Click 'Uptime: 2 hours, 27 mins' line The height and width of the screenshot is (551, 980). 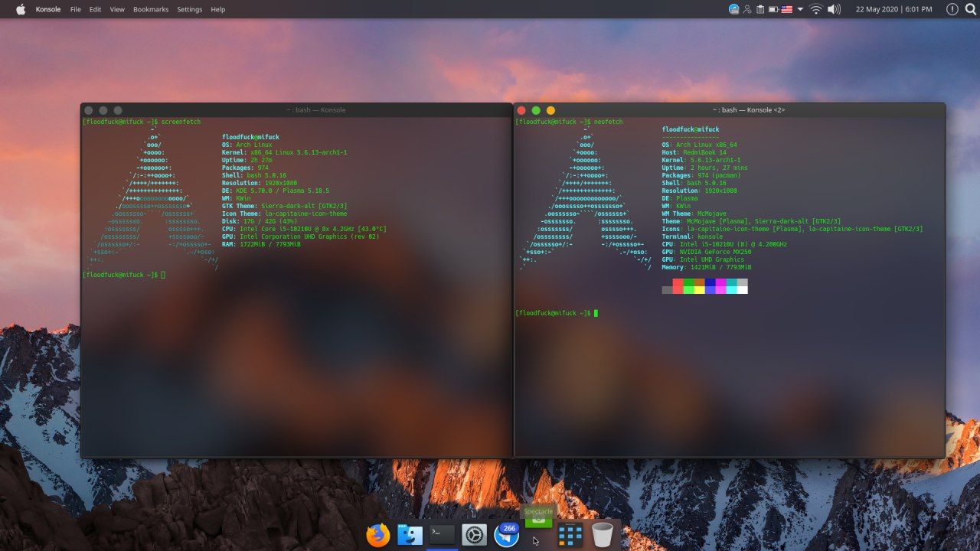coord(704,168)
